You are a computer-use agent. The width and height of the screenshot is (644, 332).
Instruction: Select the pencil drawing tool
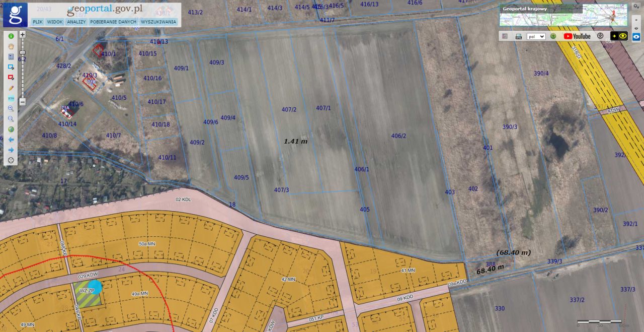(x=11, y=88)
